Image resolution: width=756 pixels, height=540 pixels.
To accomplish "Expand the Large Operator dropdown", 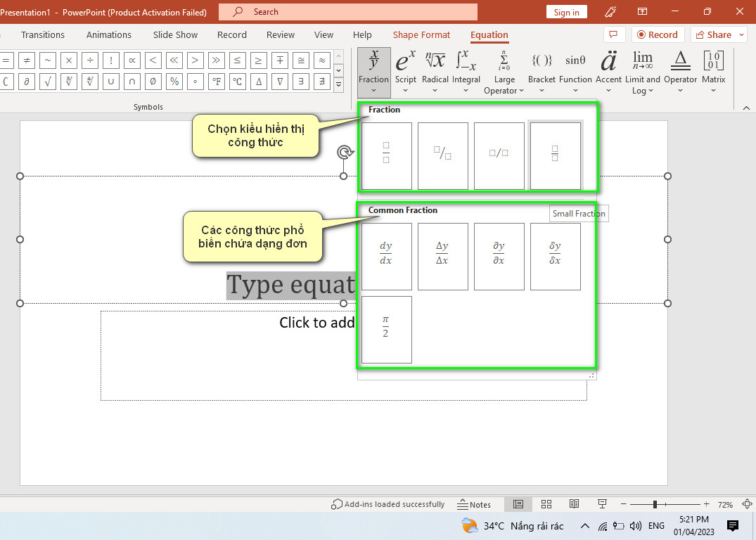I will coord(504,72).
